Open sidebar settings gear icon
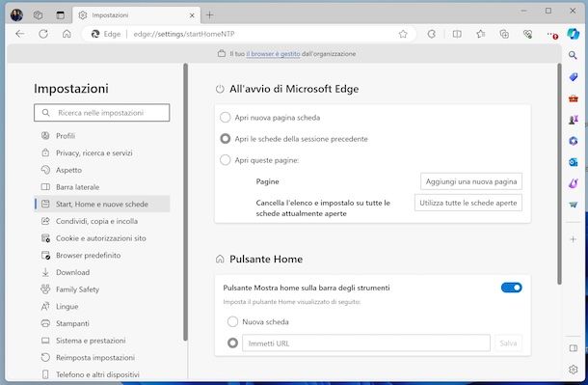588x385 pixels. pyautogui.click(x=573, y=370)
